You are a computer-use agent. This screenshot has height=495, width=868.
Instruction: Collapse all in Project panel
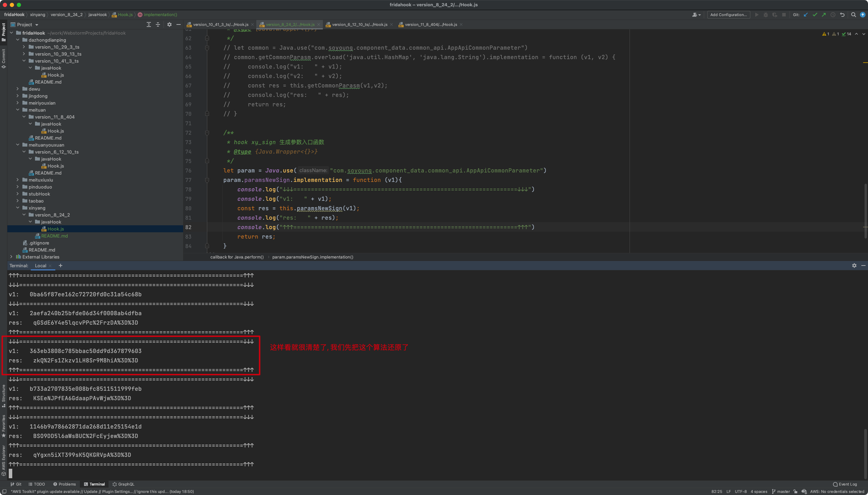(x=158, y=24)
